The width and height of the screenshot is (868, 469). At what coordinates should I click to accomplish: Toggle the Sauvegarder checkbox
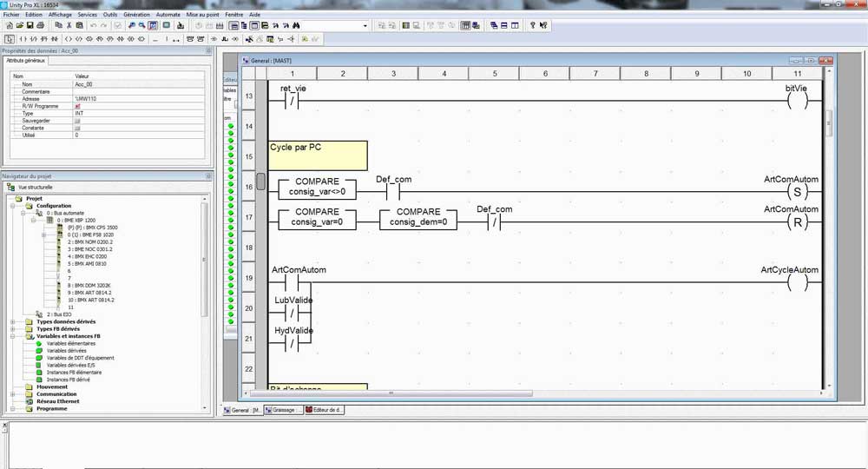[x=77, y=121]
